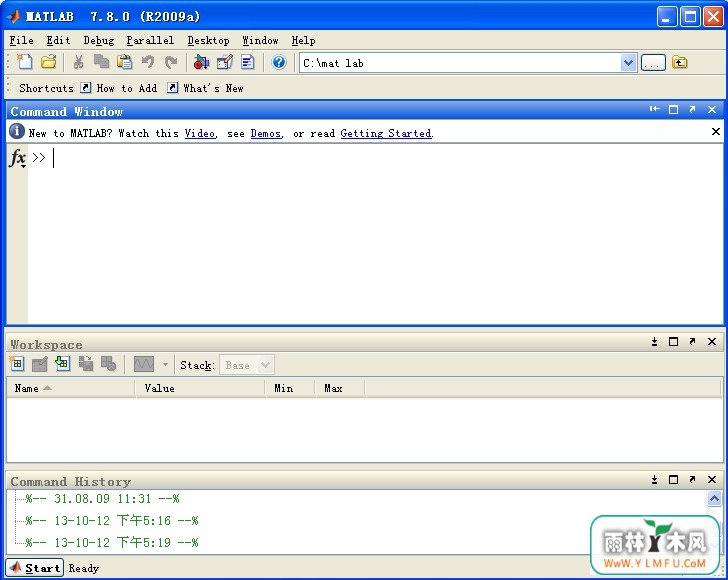Open MATLAB Help question mark icon
Viewport: 728px width, 580px height.
click(279, 62)
